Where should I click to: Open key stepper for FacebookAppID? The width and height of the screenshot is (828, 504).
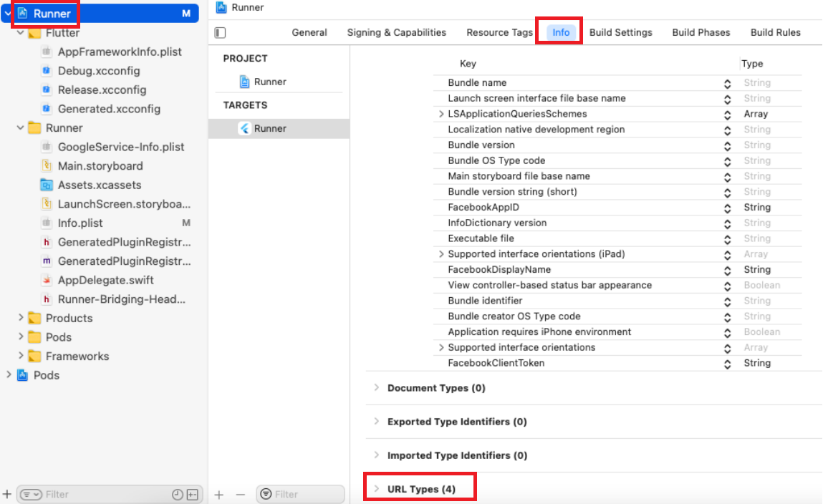tap(727, 208)
